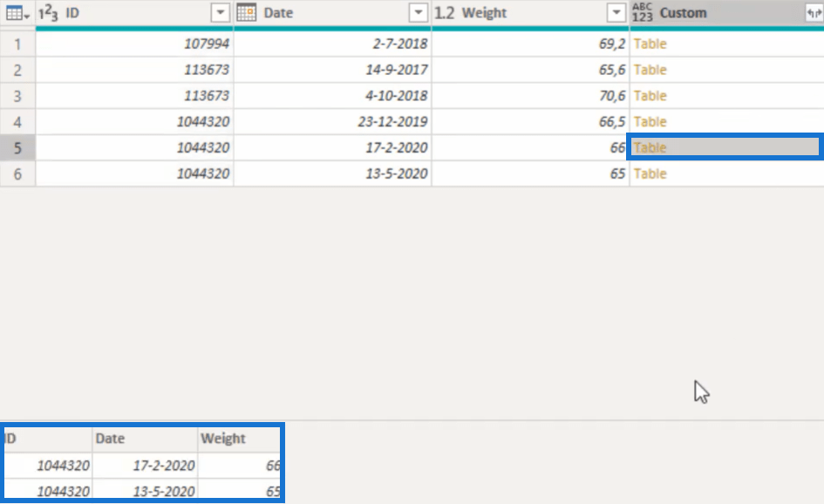Image resolution: width=824 pixels, height=504 pixels.
Task: Click ID cell 1044320 in row 4
Action: (x=134, y=121)
